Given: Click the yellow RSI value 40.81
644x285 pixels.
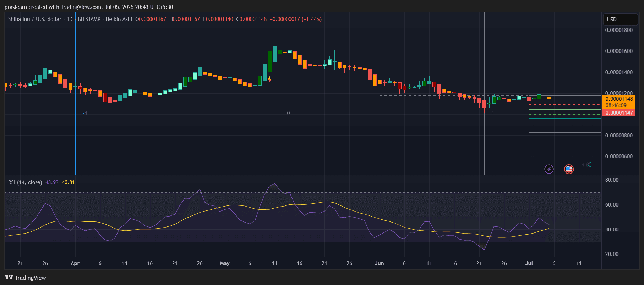Looking at the screenshot, I should point(68,182).
